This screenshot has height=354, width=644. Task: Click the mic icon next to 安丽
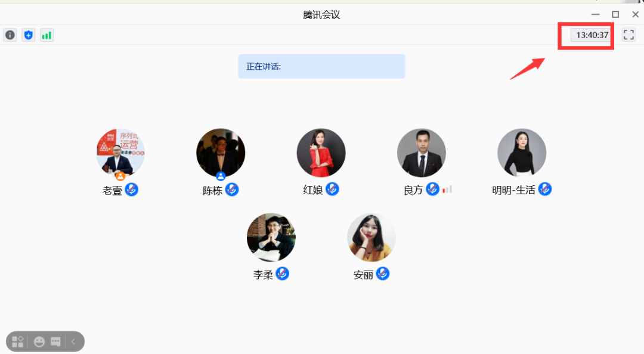click(x=383, y=274)
